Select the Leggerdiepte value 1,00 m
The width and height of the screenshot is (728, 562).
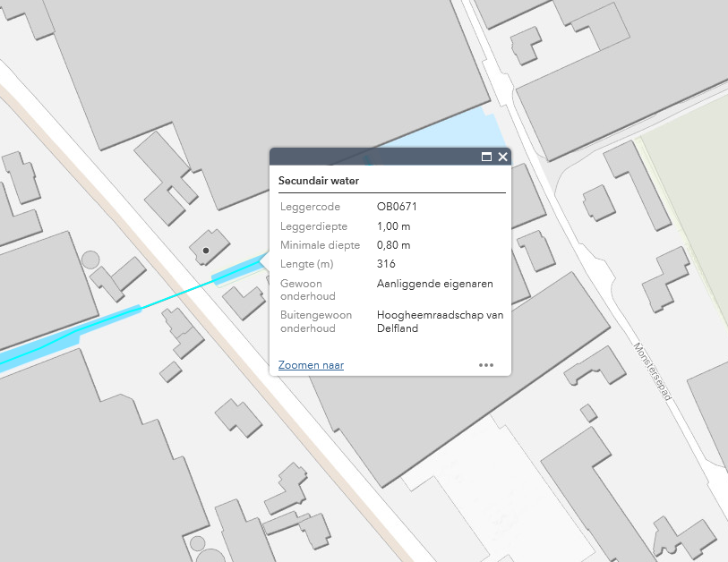point(394,226)
